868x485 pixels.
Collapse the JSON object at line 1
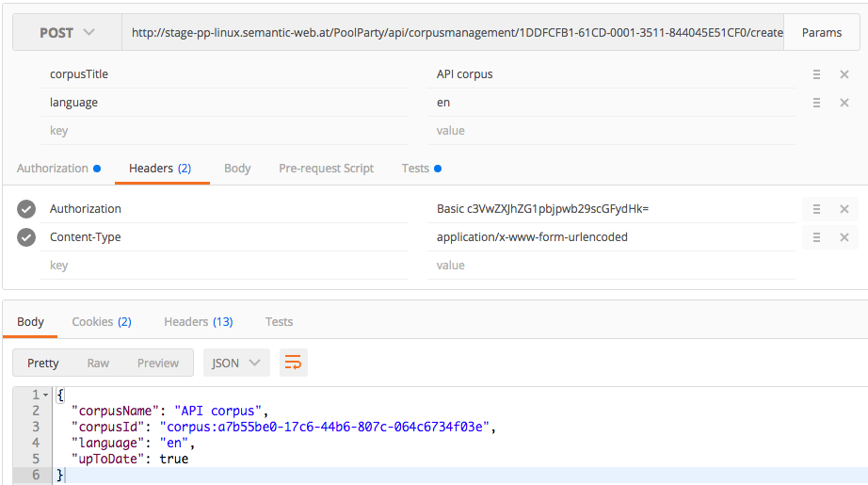click(x=45, y=396)
